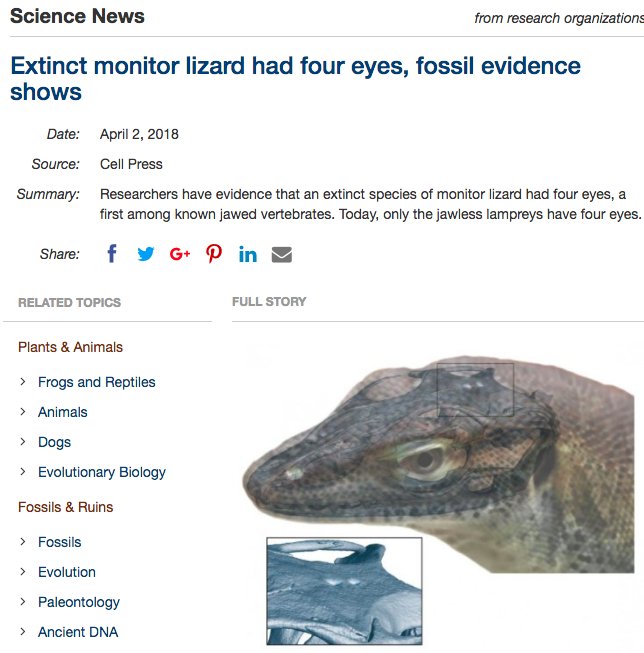The width and height of the screenshot is (644, 653).
Task: Email the article via the envelope icon
Action: (x=282, y=254)
